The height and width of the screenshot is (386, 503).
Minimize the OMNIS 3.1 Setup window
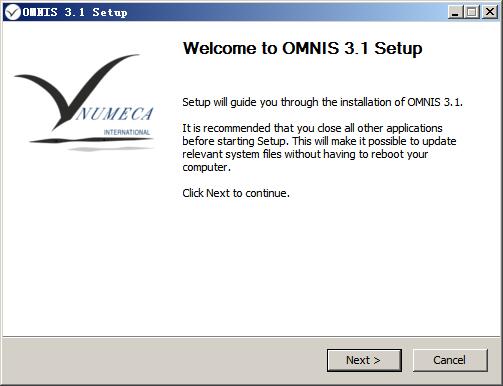[x=455, y=12]
